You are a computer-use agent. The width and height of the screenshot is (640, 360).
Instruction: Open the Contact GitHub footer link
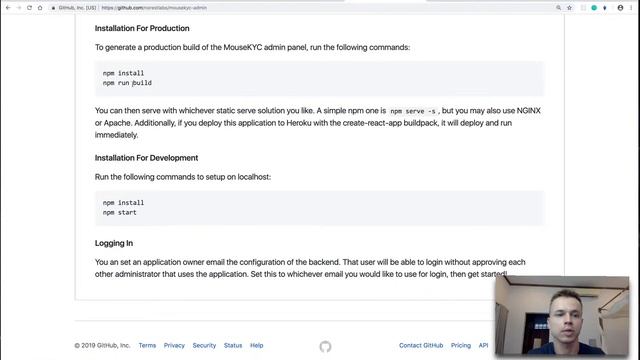click(421, 345)
